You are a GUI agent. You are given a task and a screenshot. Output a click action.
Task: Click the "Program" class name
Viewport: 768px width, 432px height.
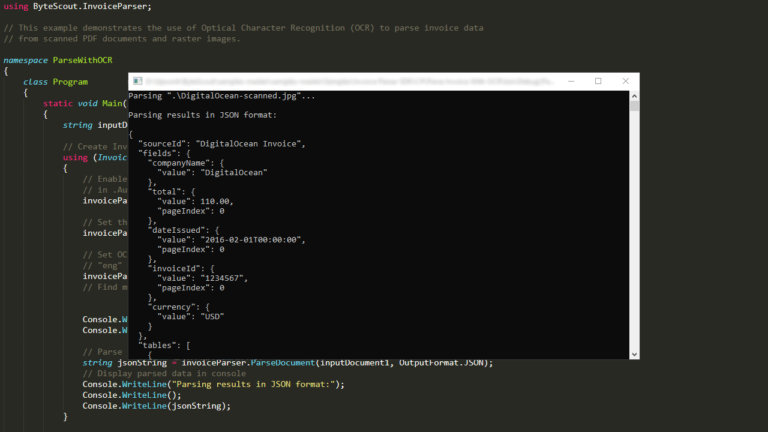[70, 82]
